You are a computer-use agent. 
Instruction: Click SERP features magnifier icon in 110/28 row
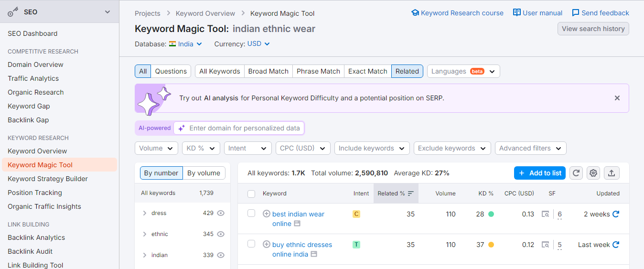click(x=545, y=214)
